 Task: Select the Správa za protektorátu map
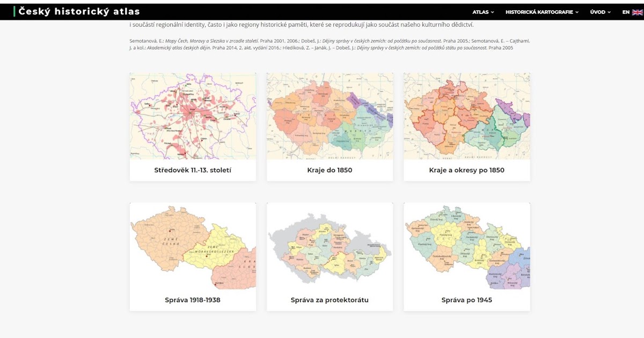tap(330, 300)
